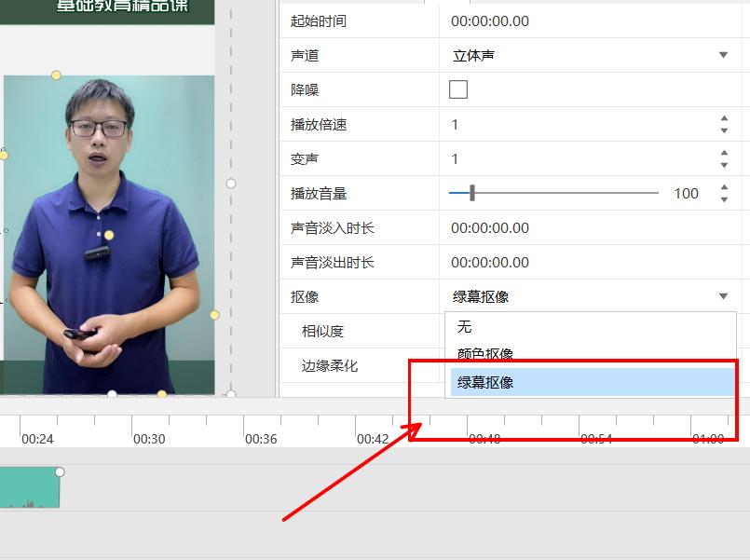Expand the 抠像 dropdown arrow
Viewport: 750px width, 560px height.
pyautogui.click(x=723, y=296)
